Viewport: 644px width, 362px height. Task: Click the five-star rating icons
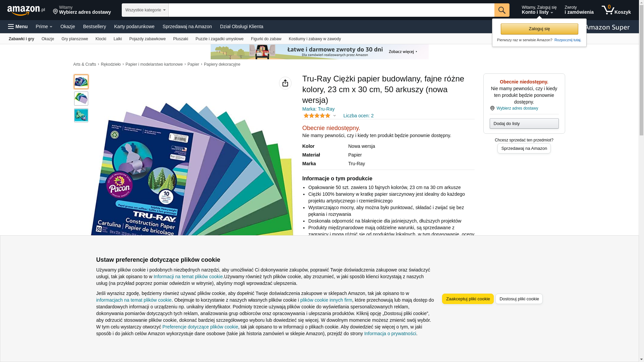pos(317,116)
